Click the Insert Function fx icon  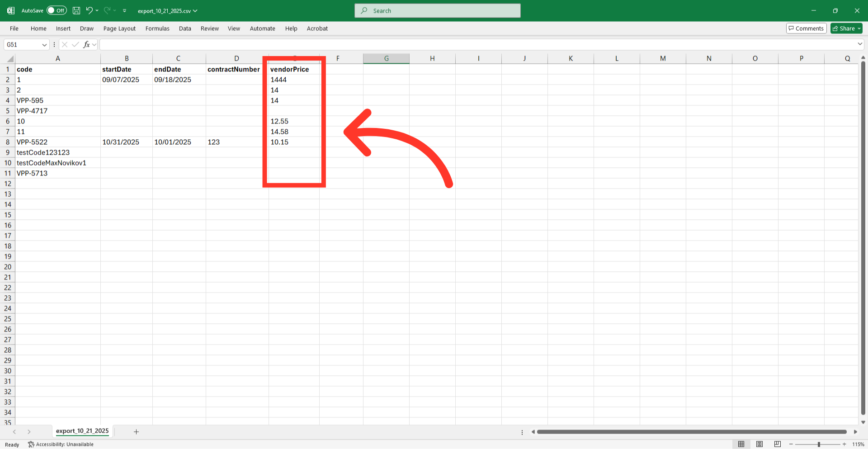[x=86, y=44]
